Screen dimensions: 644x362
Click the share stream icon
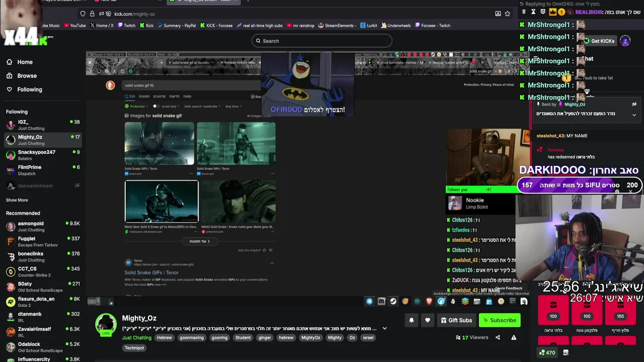(x=498, y=337)
